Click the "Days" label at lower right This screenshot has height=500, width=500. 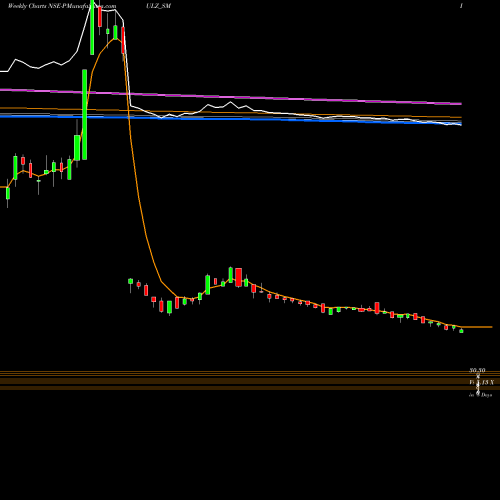tap(486, 395)
